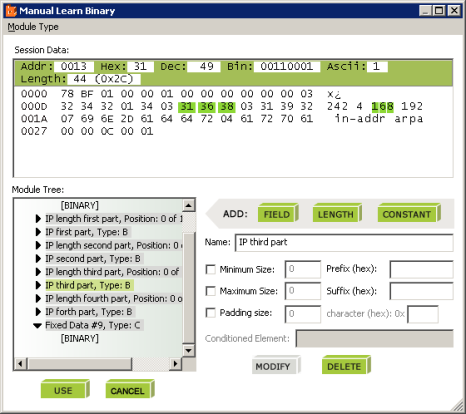This screenshot has height=414, width=466.
Task: Open the Module Type menu
Action: coord(33,27)
